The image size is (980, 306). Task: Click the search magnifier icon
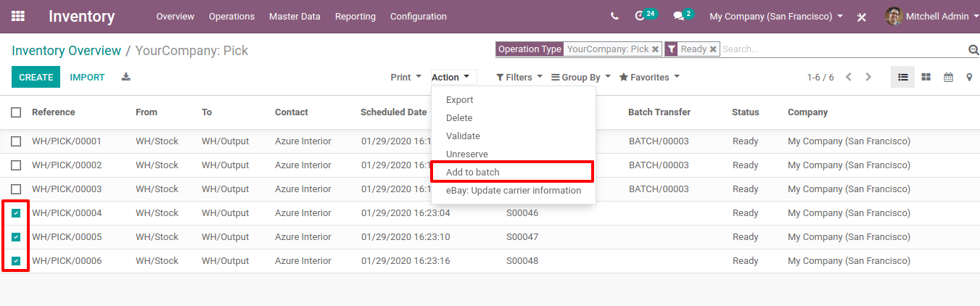[x=973, y=49]
